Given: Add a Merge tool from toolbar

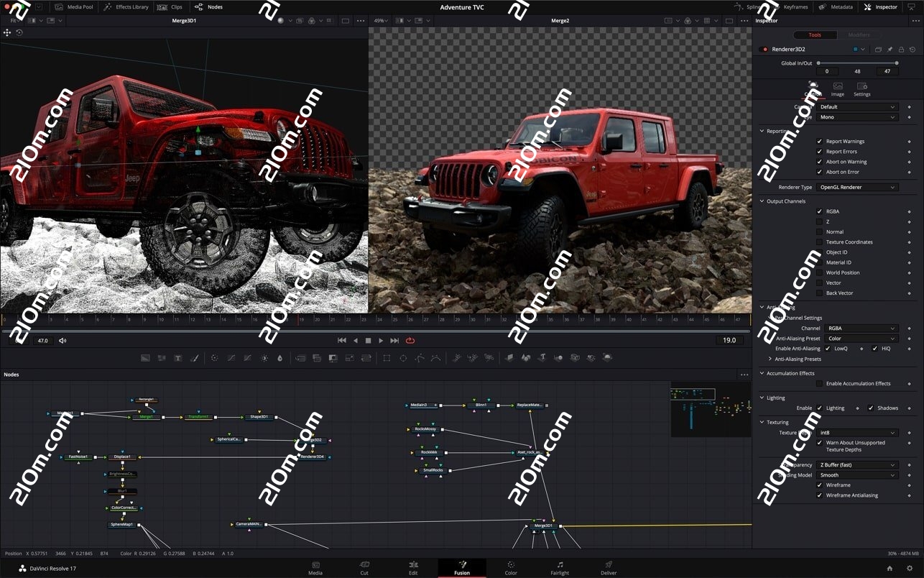Looking at the screenshot, I should [x=300, y=357].
